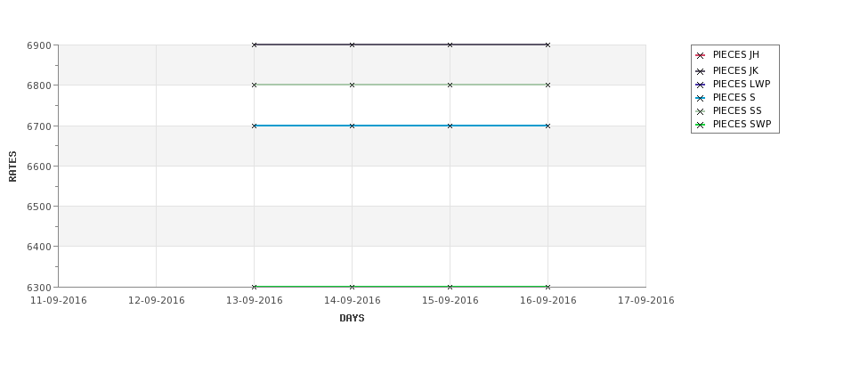868x382 pixels.
Task: Click the PIECES SWP legend label
Action: click(x=742, y=124)
